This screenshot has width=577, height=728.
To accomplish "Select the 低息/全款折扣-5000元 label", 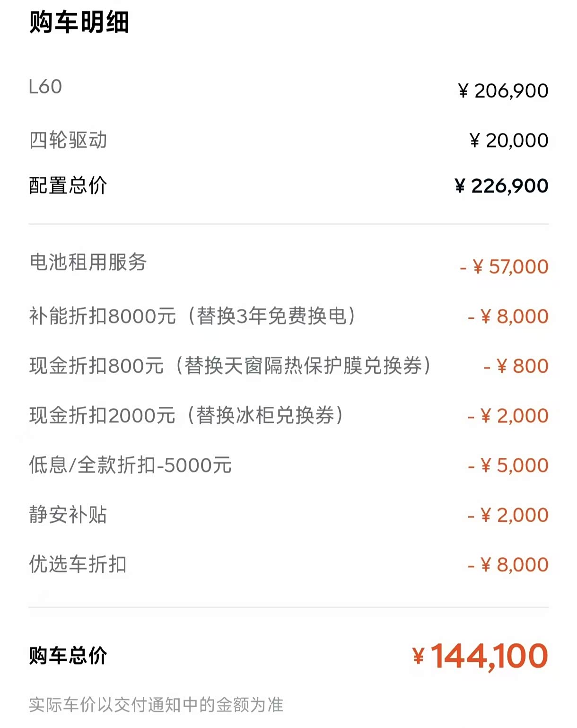I will click(130, 465).
